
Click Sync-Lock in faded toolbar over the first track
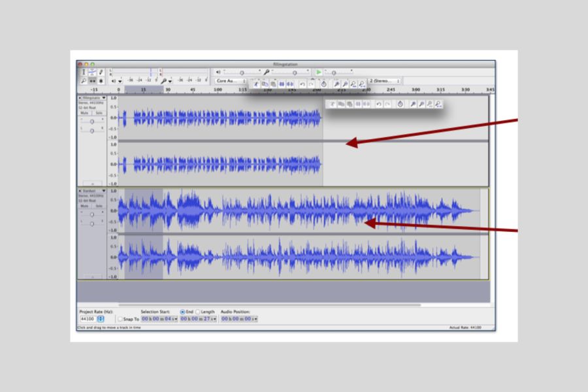tap(400, 104)
